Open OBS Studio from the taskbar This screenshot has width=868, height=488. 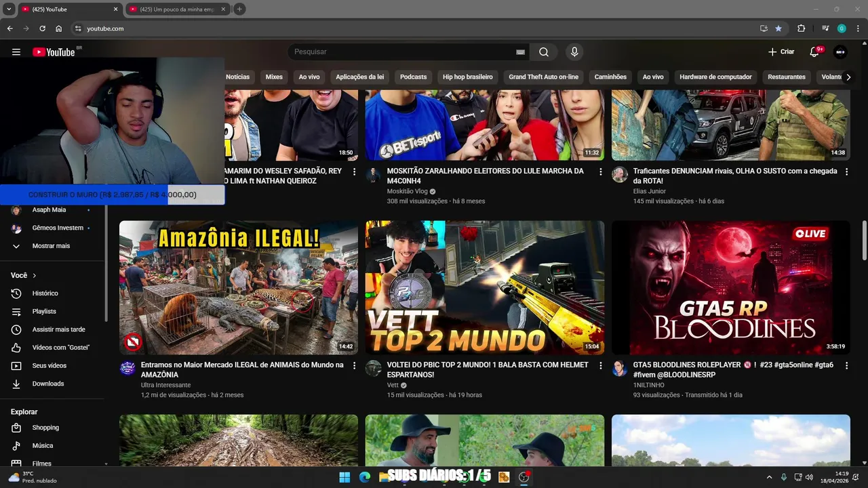[x=524, y=477]
